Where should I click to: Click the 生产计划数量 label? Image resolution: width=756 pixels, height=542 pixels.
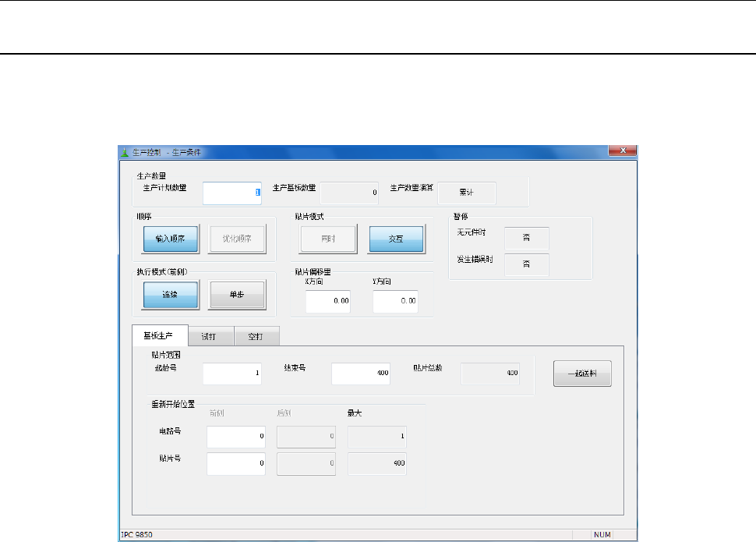164,188
